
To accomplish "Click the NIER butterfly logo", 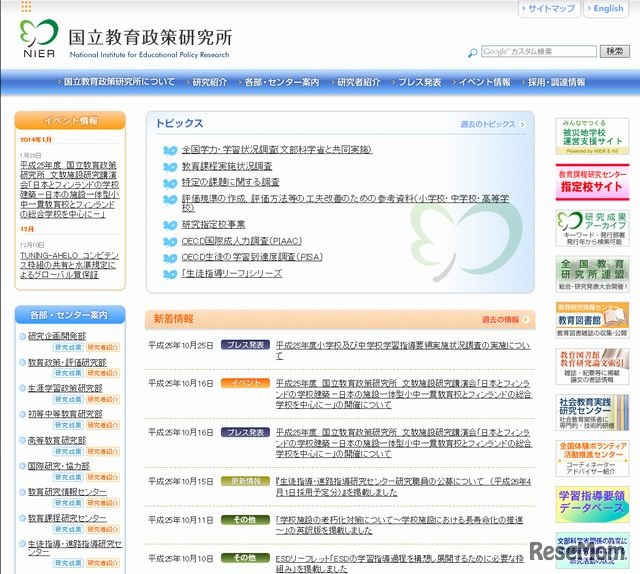I will point(39,38).
